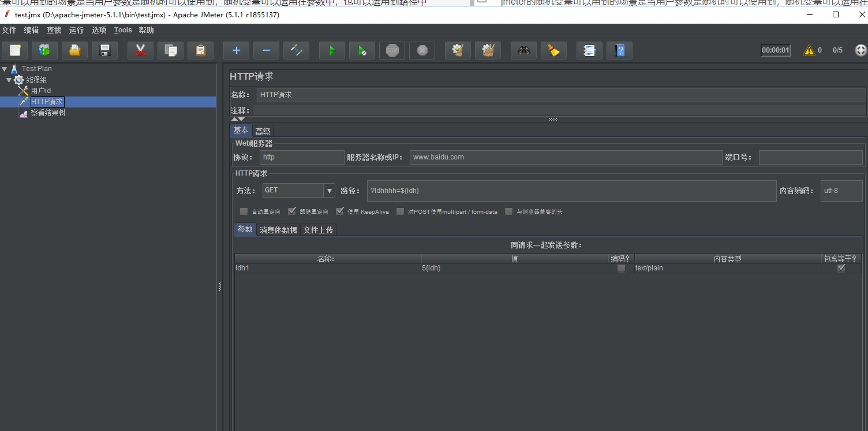Click the Copy icon in toolbar
This screenshot has height=431, width=868.
click(x=170, y=50)
